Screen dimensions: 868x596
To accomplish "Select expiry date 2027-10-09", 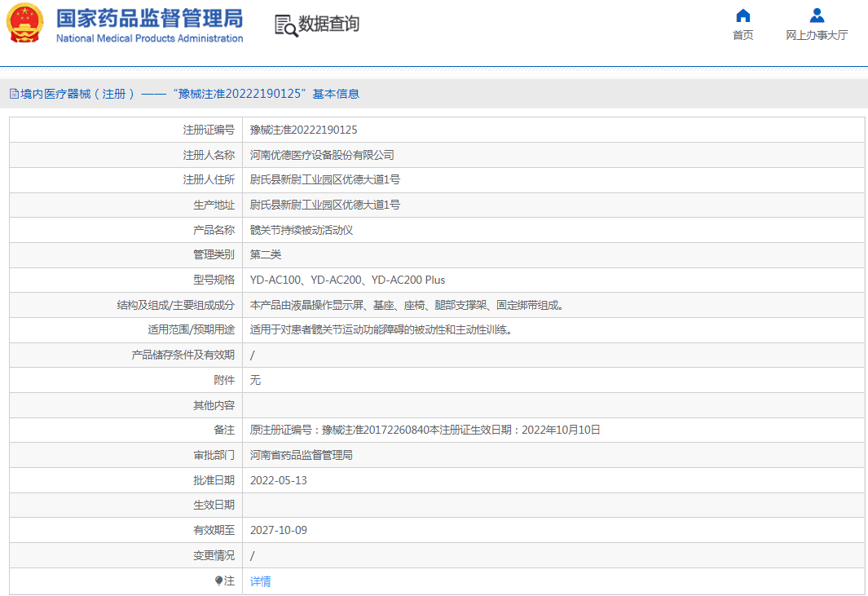I will pos(279,530).
